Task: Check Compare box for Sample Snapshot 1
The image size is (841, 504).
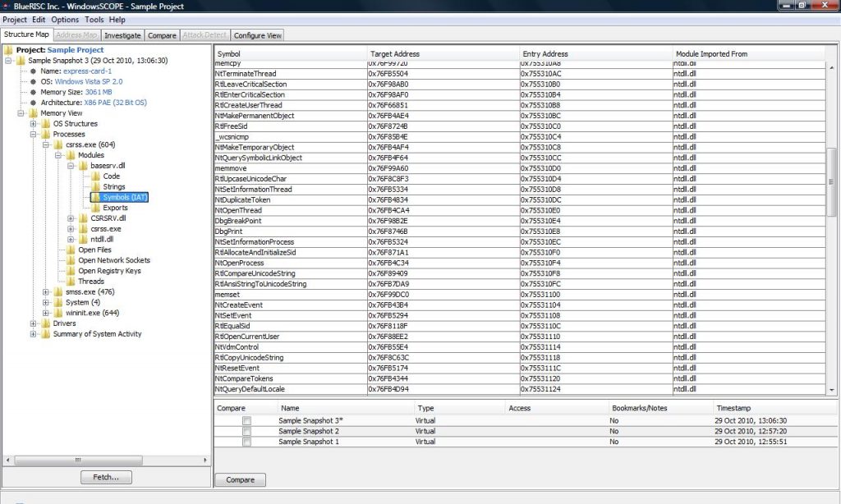Action: click(246, 442)
